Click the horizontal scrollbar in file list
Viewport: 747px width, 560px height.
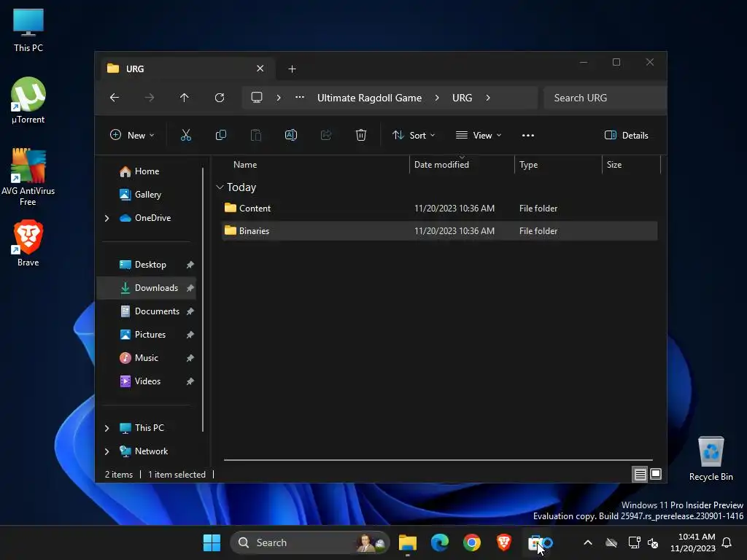[x=438, y=460]
